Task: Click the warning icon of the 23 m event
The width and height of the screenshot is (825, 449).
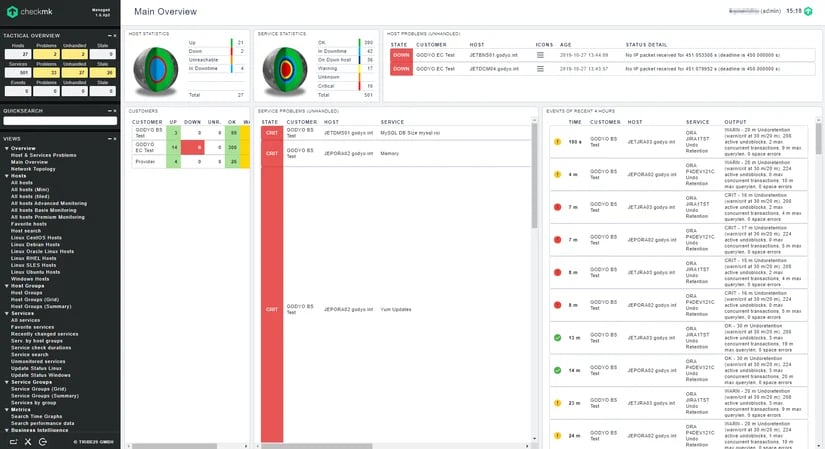Action: [557, 403]
